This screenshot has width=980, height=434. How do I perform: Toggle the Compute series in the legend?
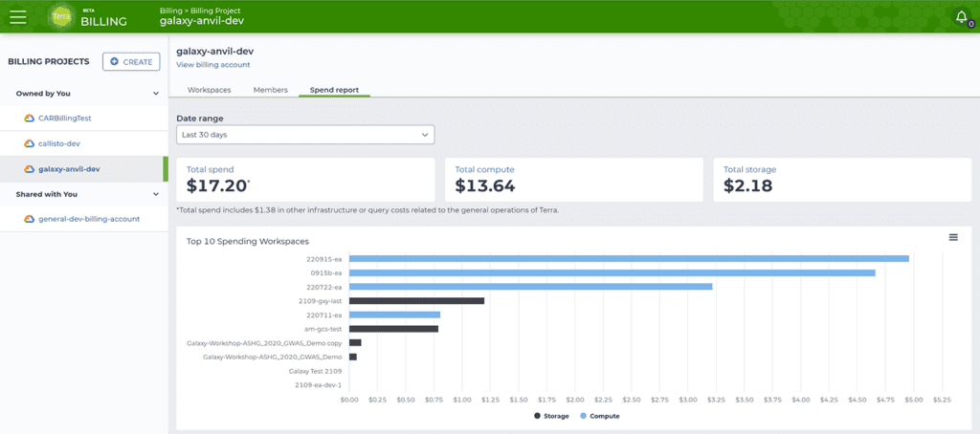(599, 416)
